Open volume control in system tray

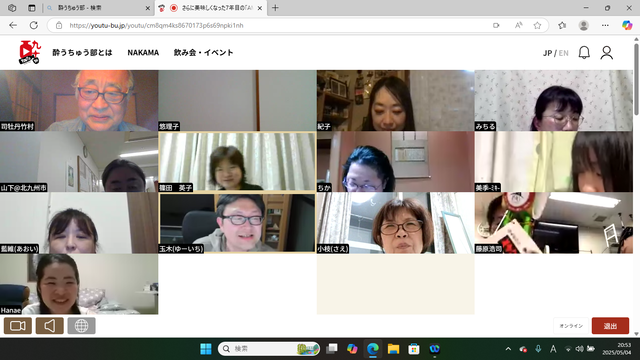579,349
